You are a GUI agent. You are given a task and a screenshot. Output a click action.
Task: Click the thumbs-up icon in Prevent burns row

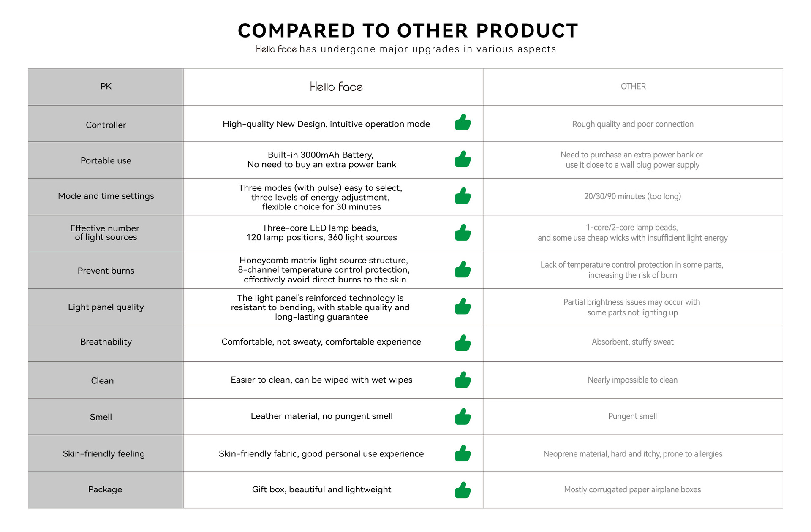463,270
